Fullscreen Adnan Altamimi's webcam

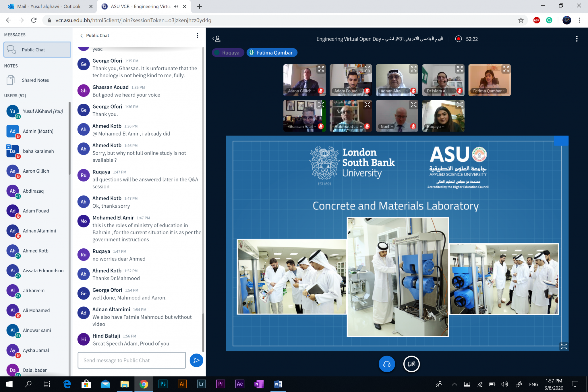click(413, 69)
